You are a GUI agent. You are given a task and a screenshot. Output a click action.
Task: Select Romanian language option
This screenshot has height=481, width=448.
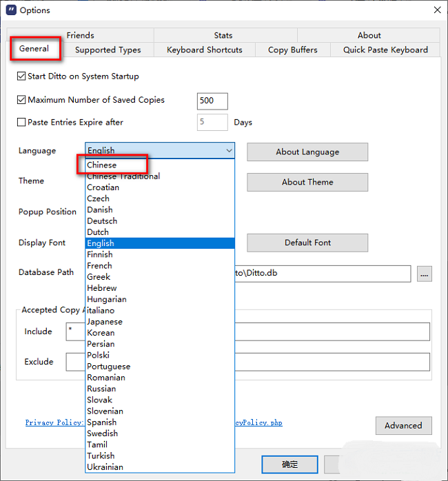click(x=160, y=378)
